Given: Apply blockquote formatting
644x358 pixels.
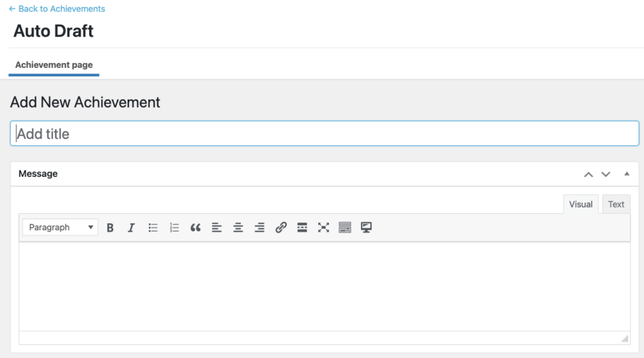Looking at the screenshot, I should point(196,228).
